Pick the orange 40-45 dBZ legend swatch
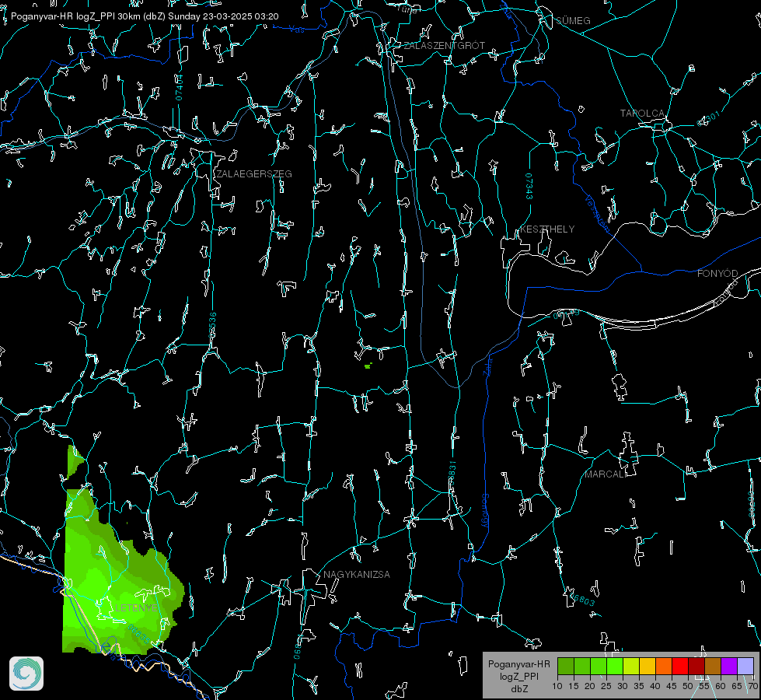This screenshot has height=700, width=761. coord(664,666)
